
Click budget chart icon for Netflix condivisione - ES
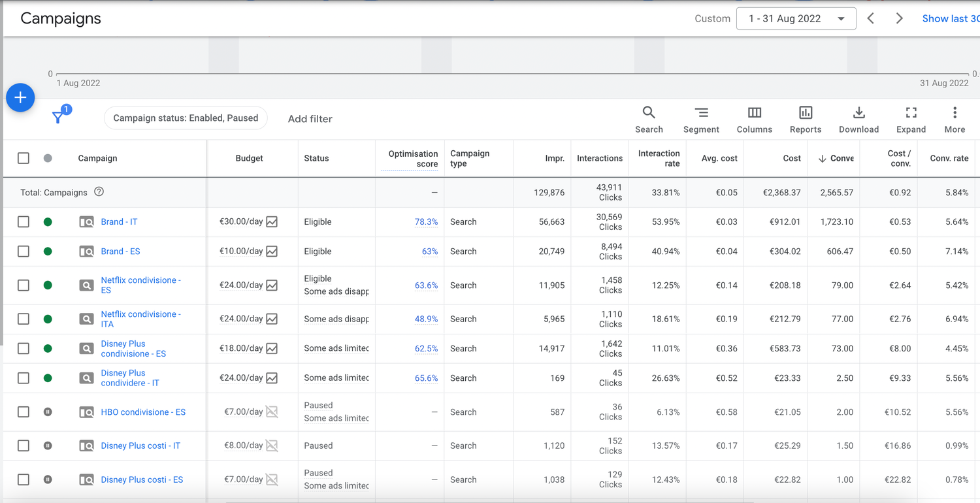coord(272,285)
